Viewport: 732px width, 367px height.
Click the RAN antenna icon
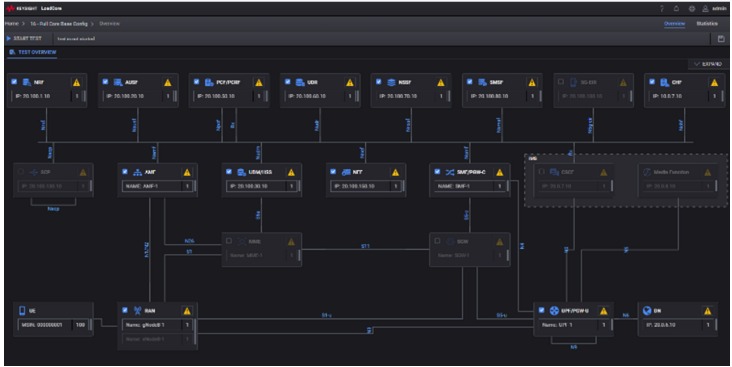point(137,311)
